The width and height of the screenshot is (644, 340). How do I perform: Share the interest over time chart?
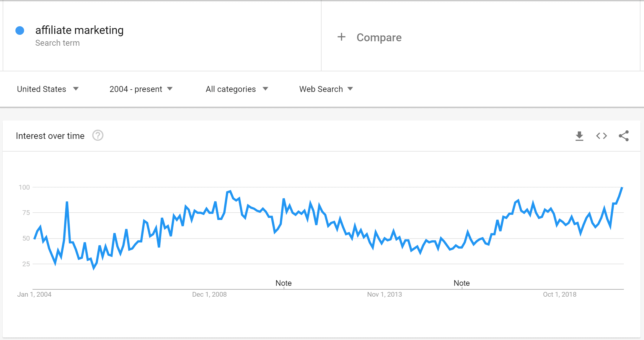[624, 136]
